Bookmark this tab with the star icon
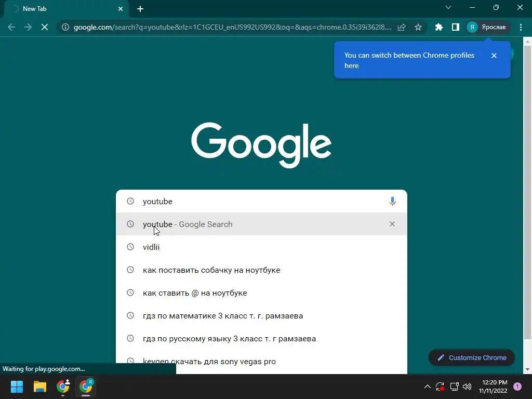 click(418, 27)
